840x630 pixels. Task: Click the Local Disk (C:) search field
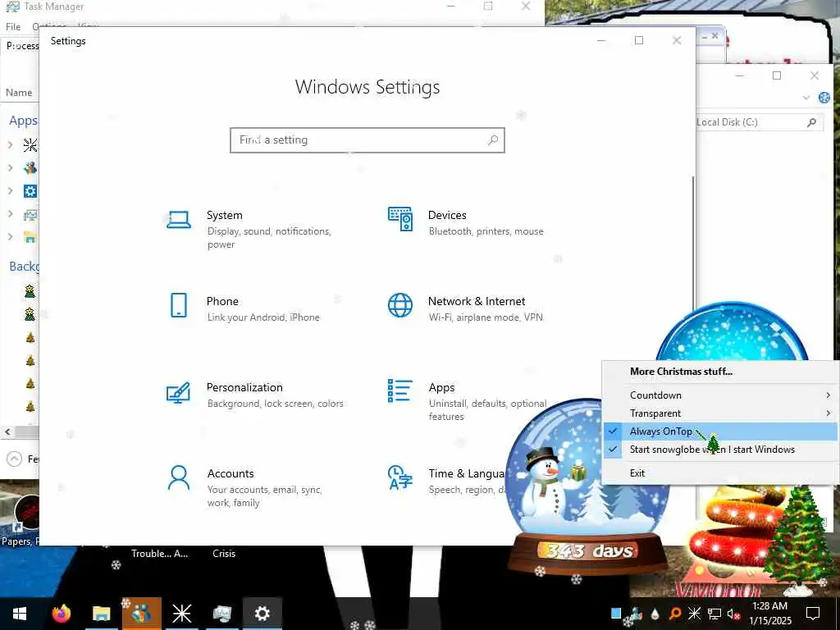click(758, 122)
